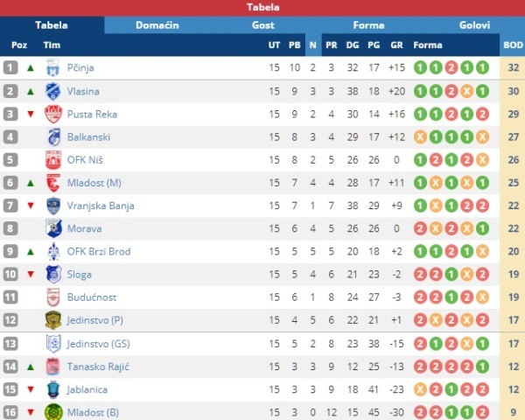Click Mladost (M) position number 6 badge
This screenshot has height=420, width=525.
pyautogui.click(x=10, y=183)
